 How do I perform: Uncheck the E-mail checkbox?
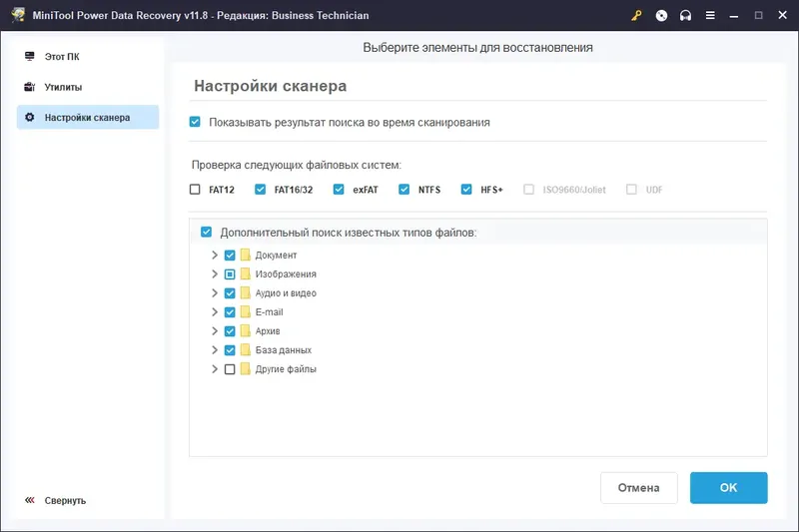click(230, 312)
